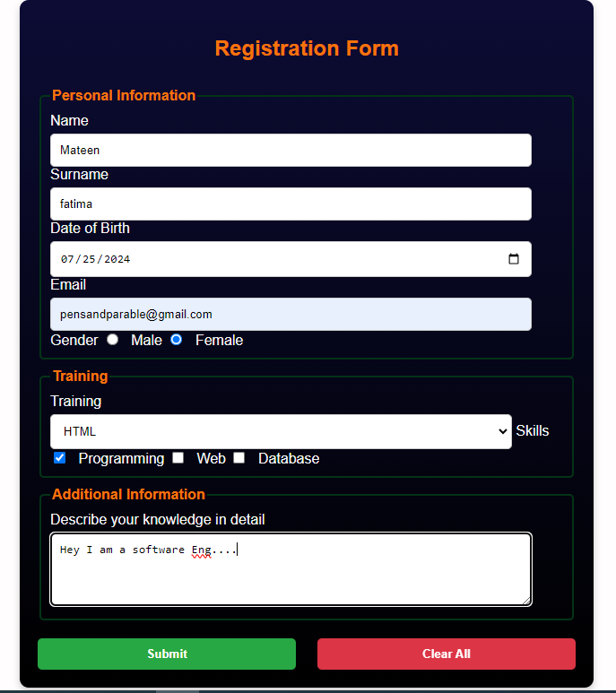The width and height of the screenshot is (616, 693).
Task: Click the Name field containing Mateen
Action: (291, 150)
